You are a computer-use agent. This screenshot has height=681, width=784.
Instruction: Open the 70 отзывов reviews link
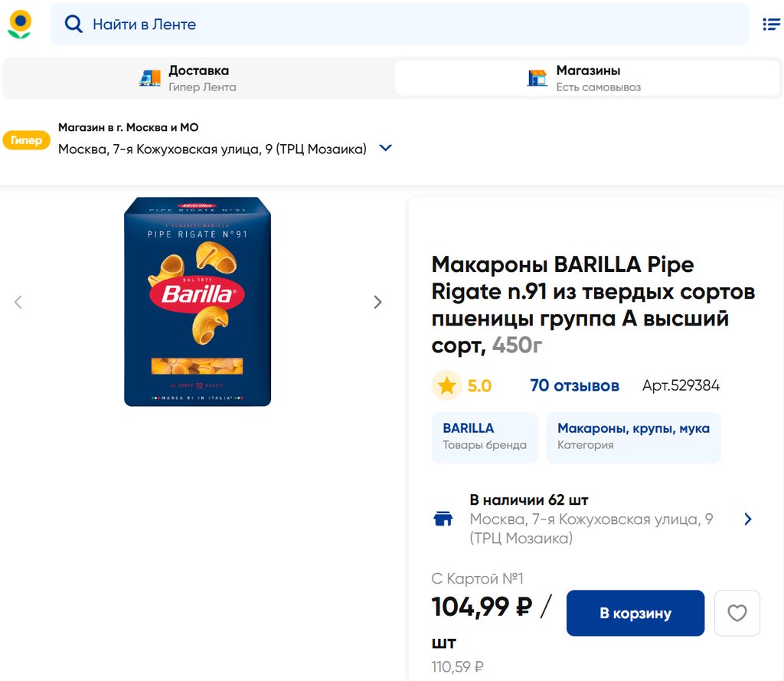574,386
